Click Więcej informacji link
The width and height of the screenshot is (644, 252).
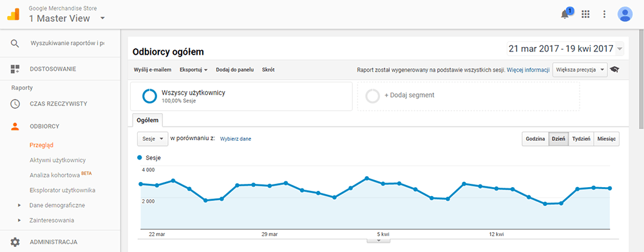[528, 69]
